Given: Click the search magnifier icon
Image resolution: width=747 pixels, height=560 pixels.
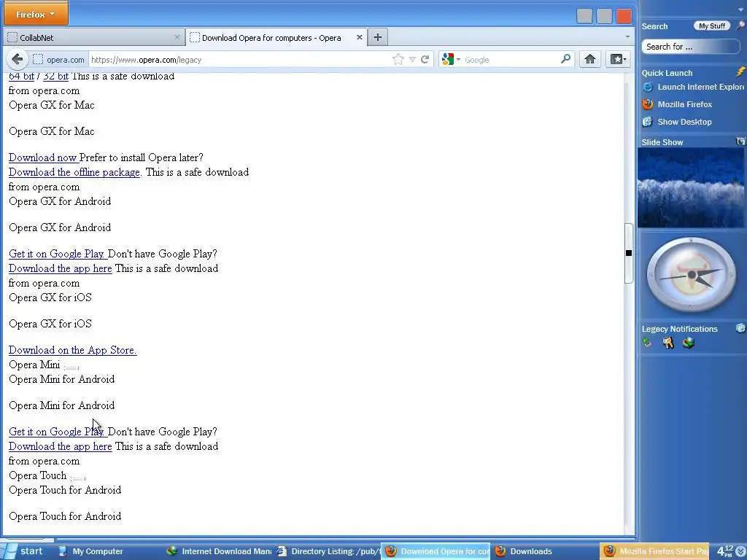Looking at the screenshot, I should 565,59.
